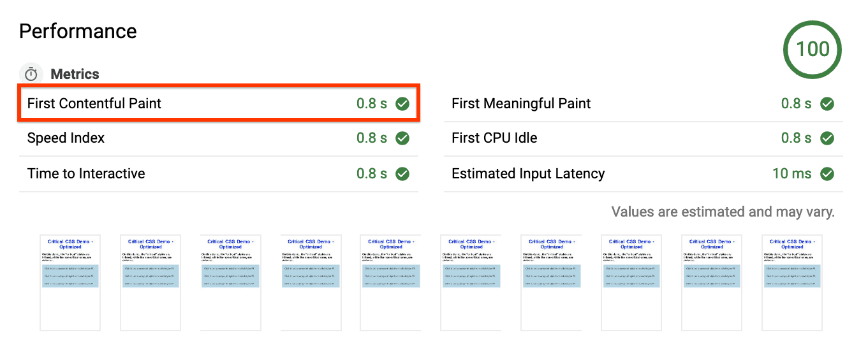
Task: Click the Performance section heading
Action: click(x=78, y=31)
